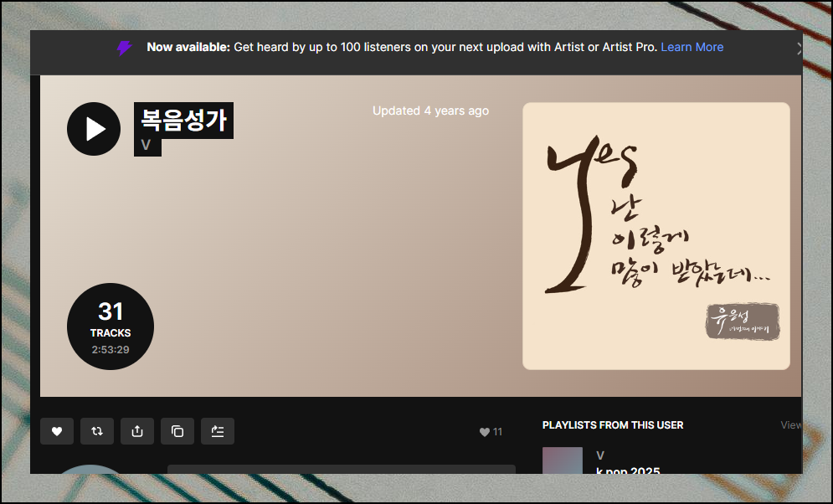Like the playlist with heart button
The width and height of the screenshot is (833, 504).
(x=57, y=431)
